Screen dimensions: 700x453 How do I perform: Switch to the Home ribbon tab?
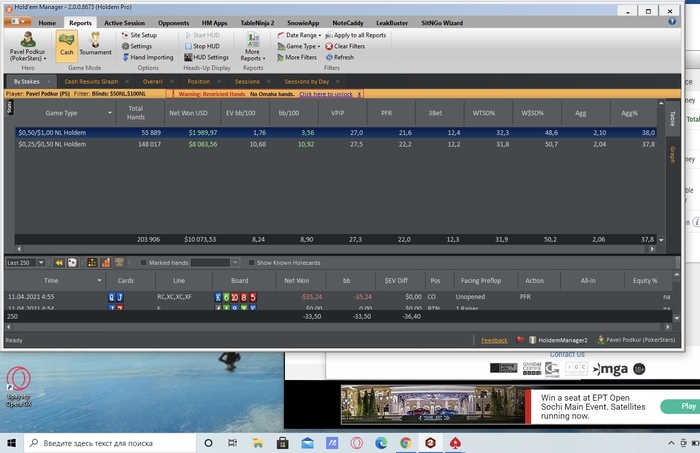pyautogui.click(x=47, y=23)
